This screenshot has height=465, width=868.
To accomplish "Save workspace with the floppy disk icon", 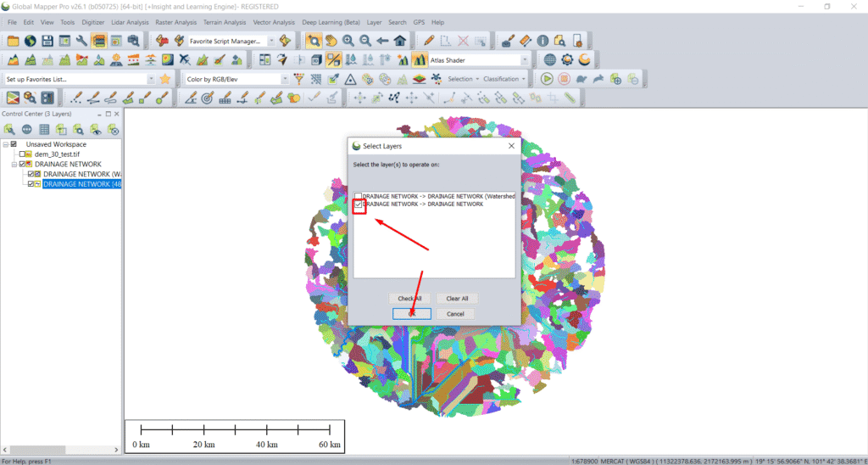I will pos(47,41).
